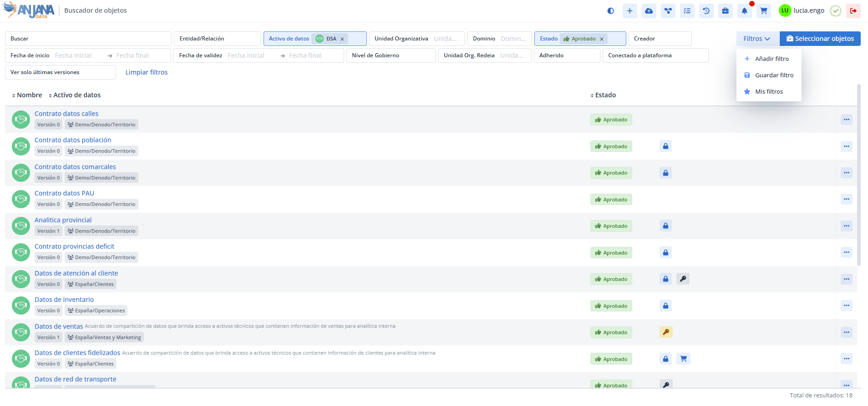868x406 pixels.
Task: Choose Guardar filtro from the menu
Action: click(774, 75)
